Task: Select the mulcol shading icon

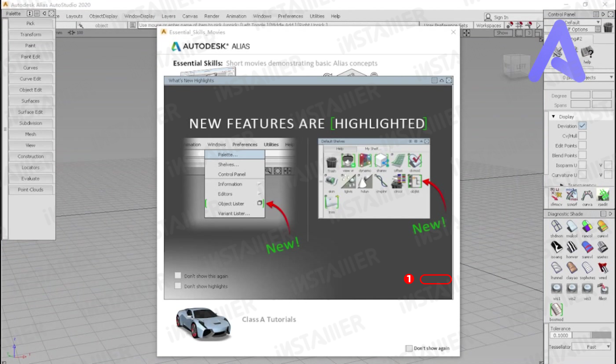Action: pyautogui.click(x=572, y=226)
